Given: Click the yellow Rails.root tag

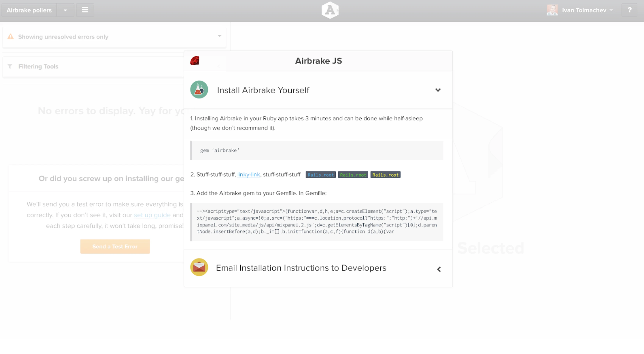Looking at the screenshot, I should 385,175.
